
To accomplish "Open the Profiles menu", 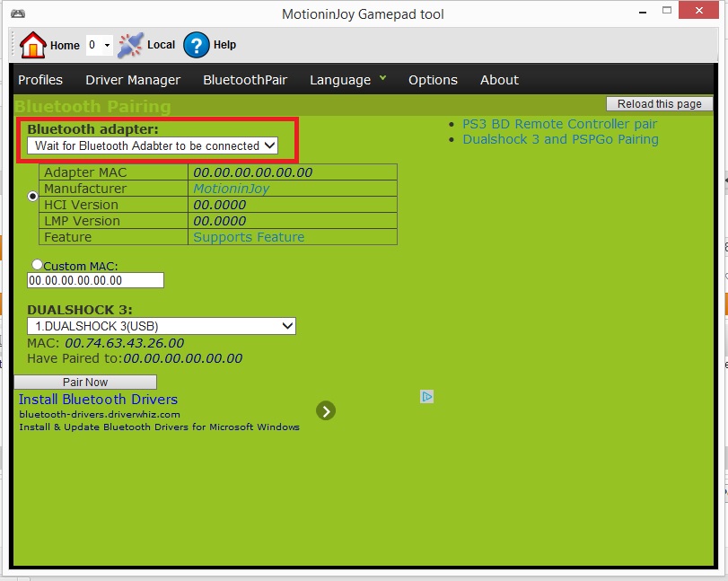I will coord(40,80).
